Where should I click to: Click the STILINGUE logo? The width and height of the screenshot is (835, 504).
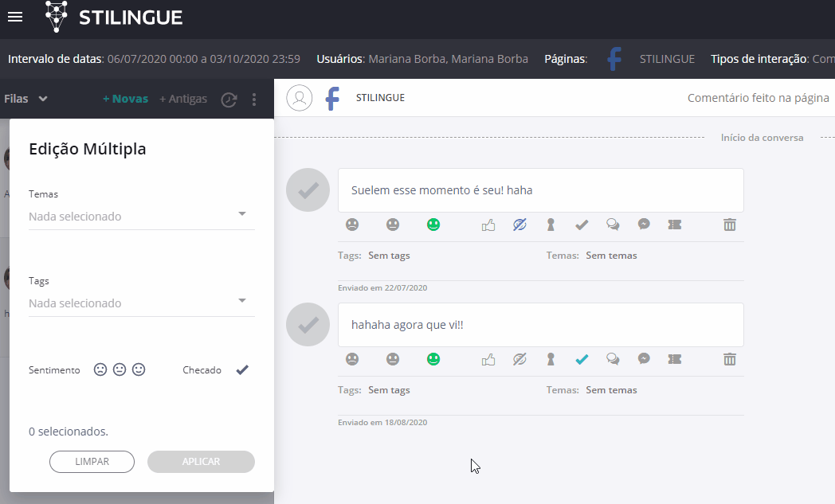[x=114, y=17]
